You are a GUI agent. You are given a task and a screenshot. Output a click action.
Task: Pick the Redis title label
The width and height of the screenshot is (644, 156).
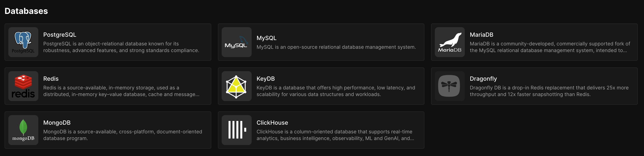pos(51,78)
